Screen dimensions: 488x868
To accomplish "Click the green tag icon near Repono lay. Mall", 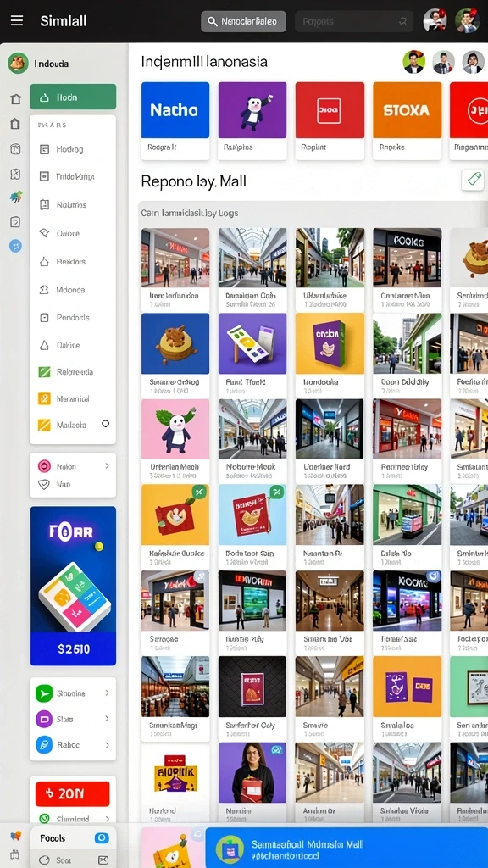I will pyautogui.click(x=473, y=180).
